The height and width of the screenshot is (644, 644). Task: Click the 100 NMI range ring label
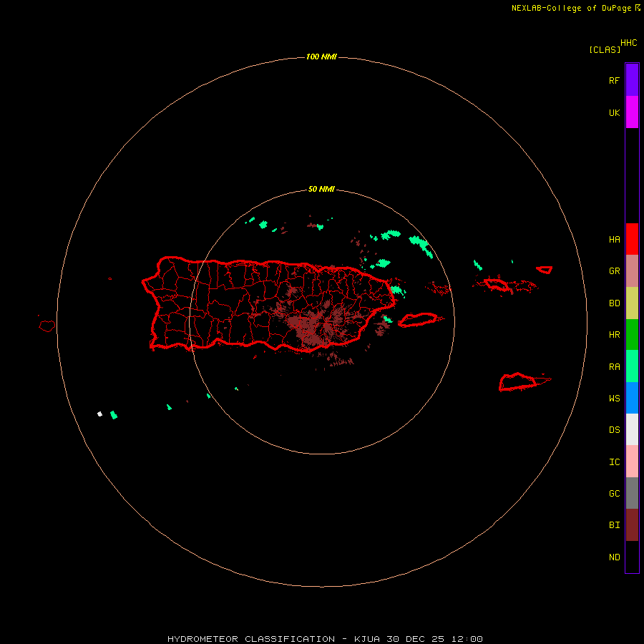[x=321, y=57]
